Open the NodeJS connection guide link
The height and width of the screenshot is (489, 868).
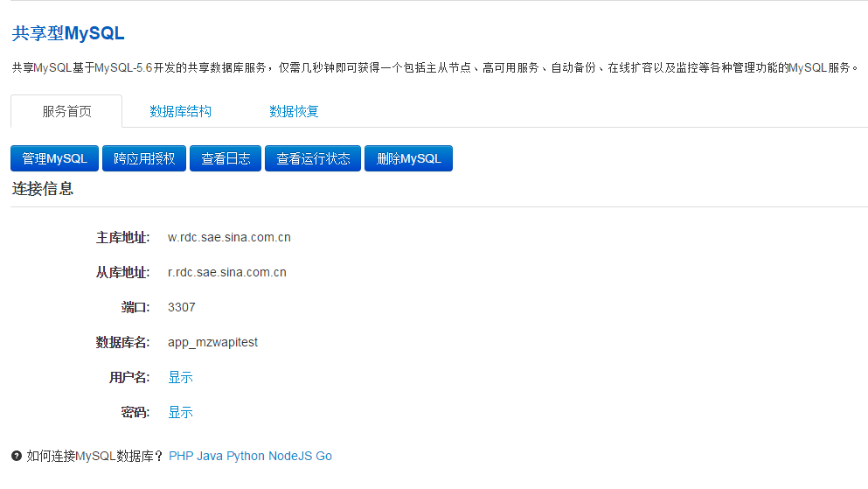click(x=290, y=456)
